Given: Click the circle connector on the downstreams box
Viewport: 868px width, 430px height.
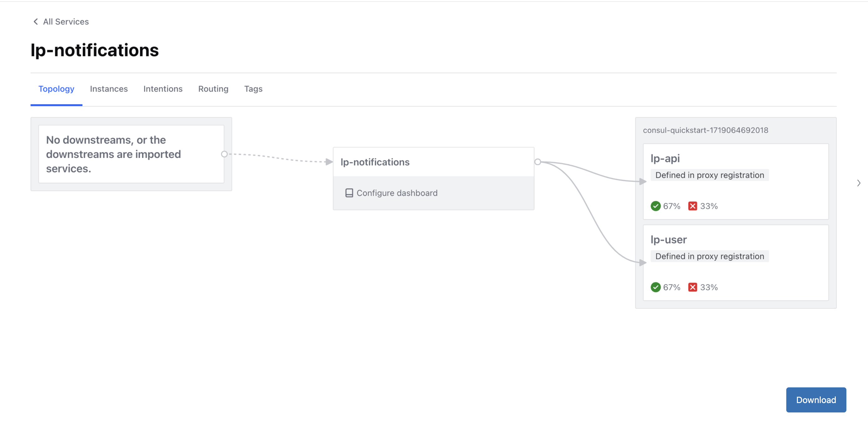Looking at the screenshot, I should (225, 154).
